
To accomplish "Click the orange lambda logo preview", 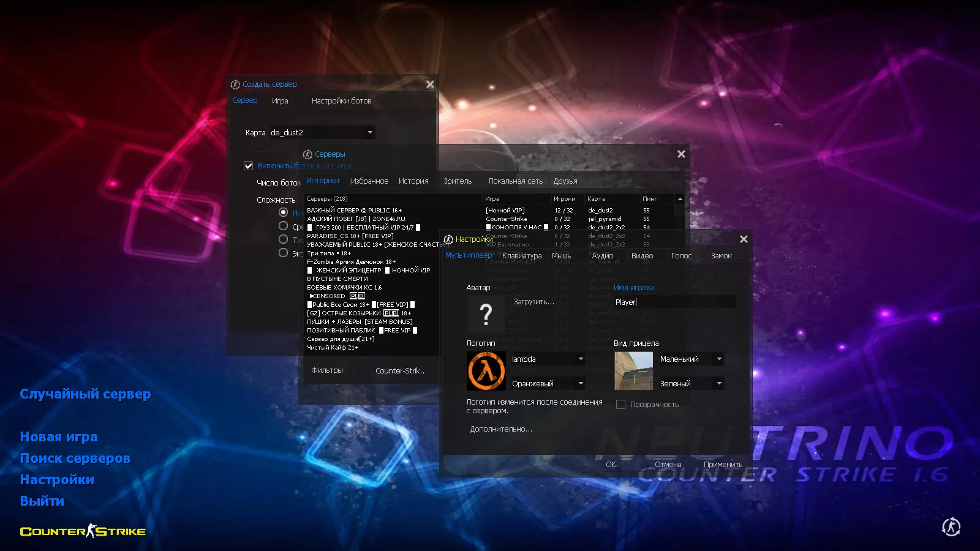I will click(486, 371).
